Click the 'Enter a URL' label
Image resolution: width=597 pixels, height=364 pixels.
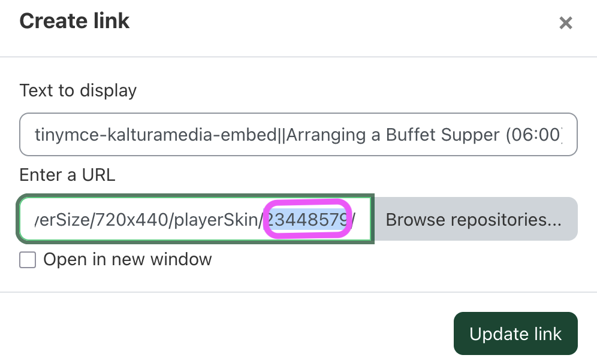(x=67, y=175)
